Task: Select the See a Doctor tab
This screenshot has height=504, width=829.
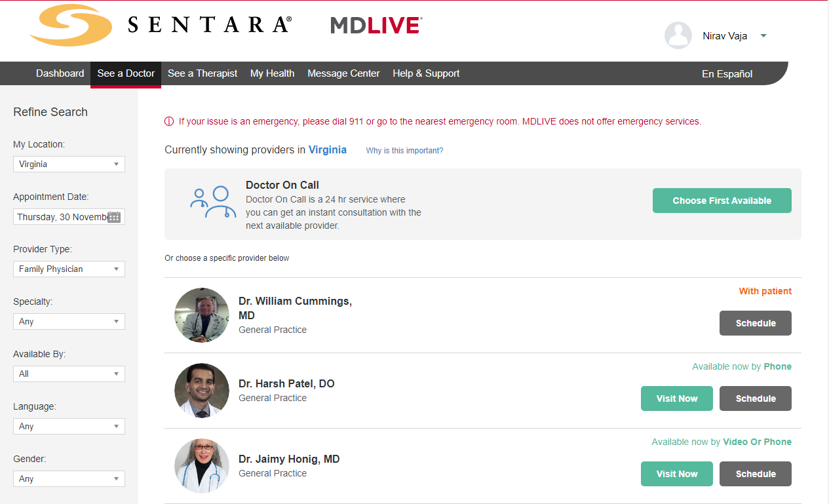Action: [126, 73]
